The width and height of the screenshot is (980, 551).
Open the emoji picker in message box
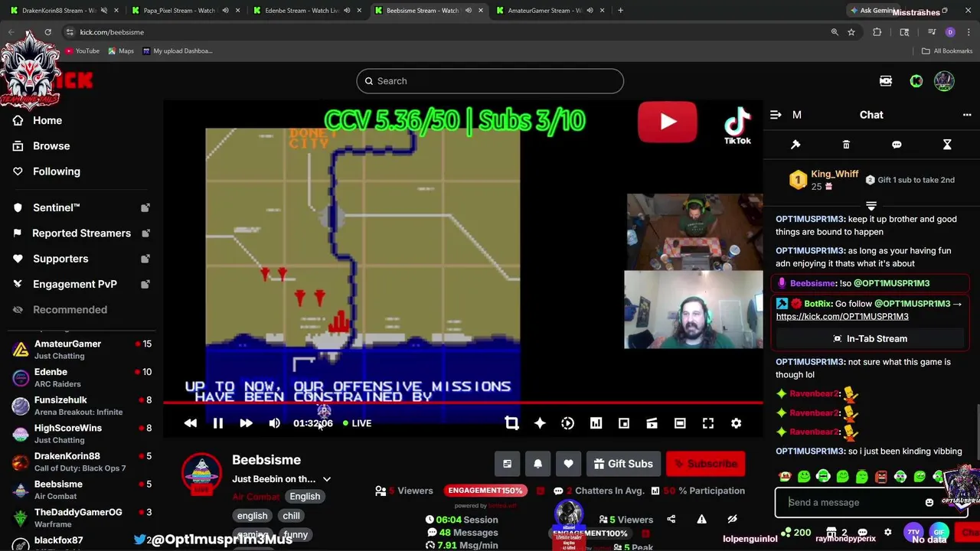click(929, 503)
